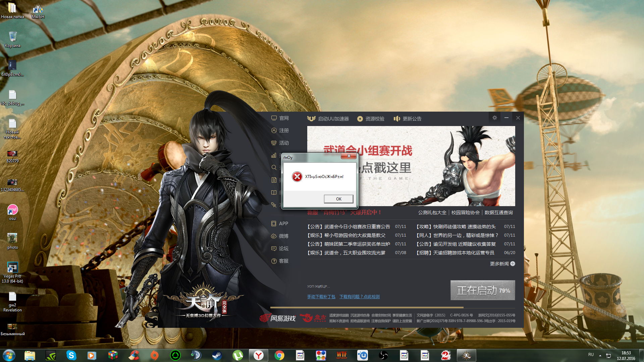Open Uplay from the taskbar

[363, 355]
